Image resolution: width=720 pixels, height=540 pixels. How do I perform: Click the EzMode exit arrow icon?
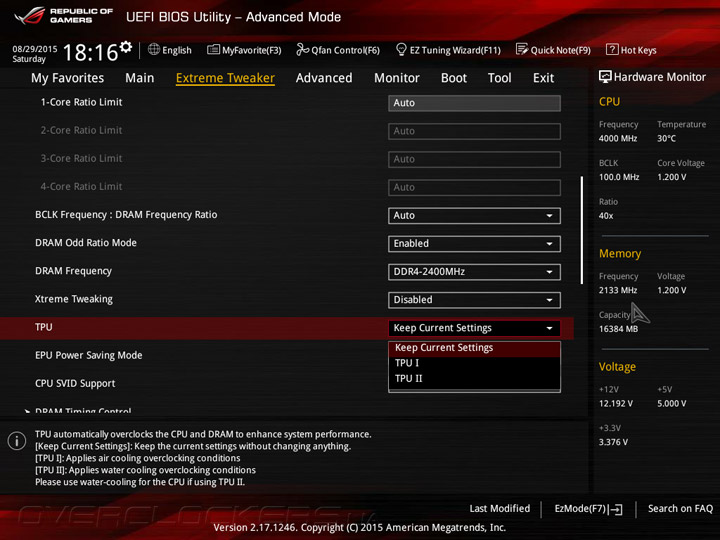616,509
